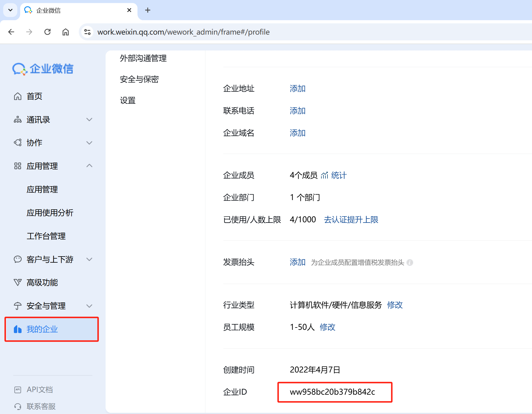Click the browser home button
The width and height of the screenshot is (532, 414).
tap(66, 32)
